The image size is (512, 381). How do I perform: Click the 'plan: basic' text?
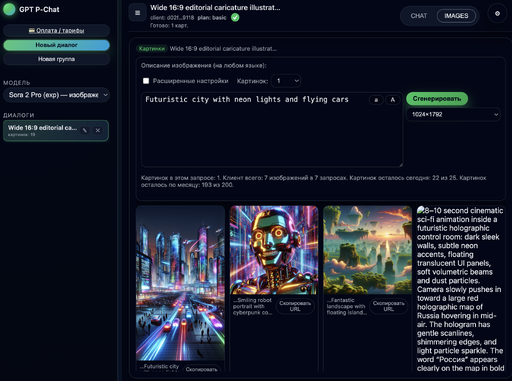pyautogui.click(x=212, y=18)
